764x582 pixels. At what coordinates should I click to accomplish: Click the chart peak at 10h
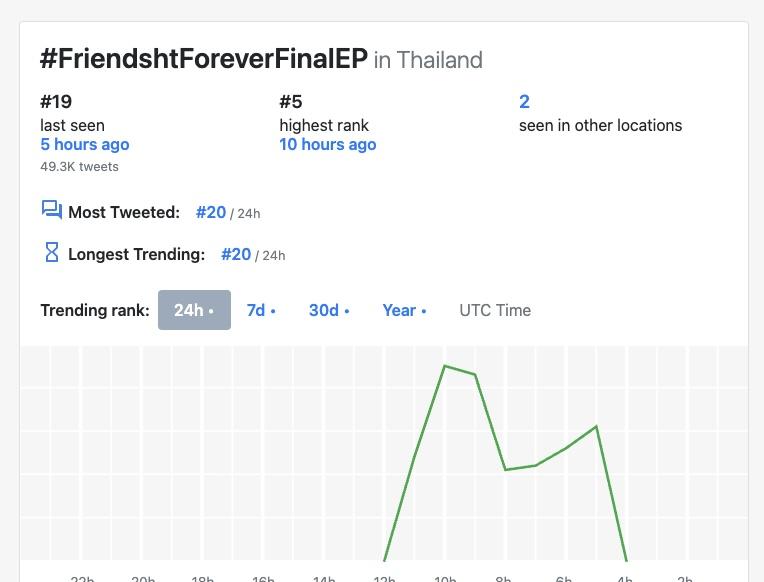click(x=445, y=366)
